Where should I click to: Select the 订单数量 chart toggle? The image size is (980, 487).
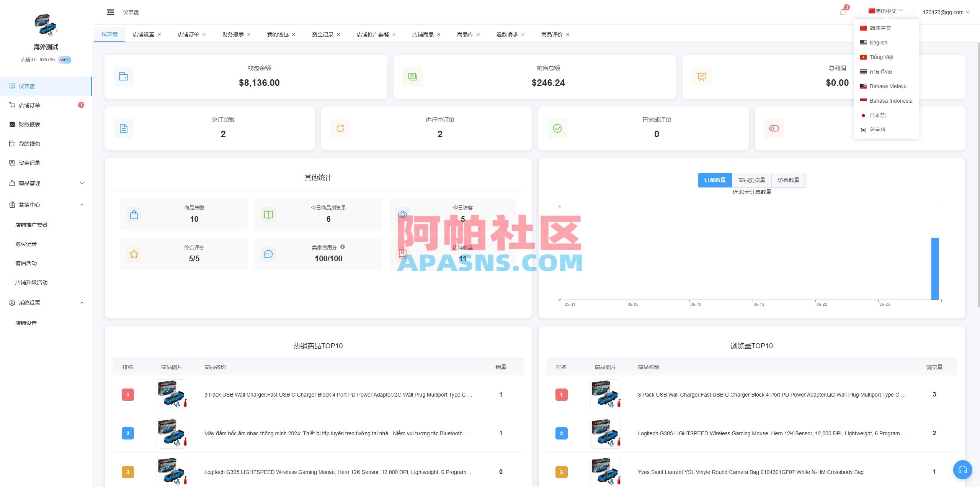tap(714, 180)
